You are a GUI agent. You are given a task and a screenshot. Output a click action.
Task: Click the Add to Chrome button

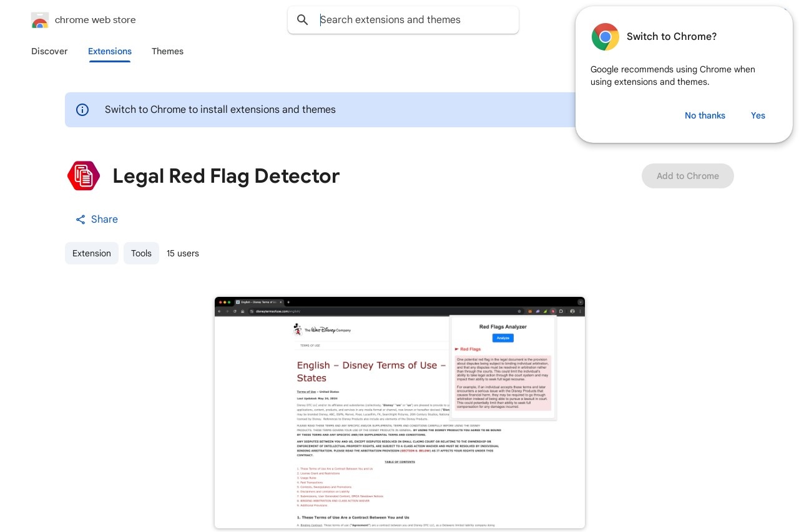pos(687,176)
